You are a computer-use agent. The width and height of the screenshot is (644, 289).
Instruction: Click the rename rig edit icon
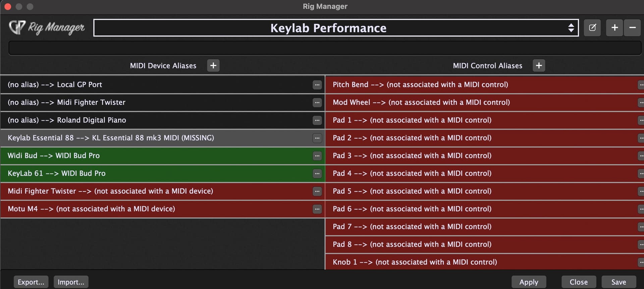pos(592,28)
